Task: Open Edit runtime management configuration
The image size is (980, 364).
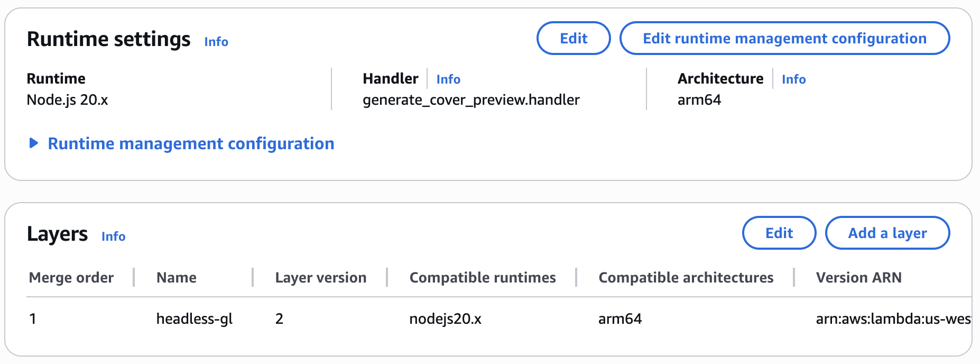Action: (x=784, y=38)
